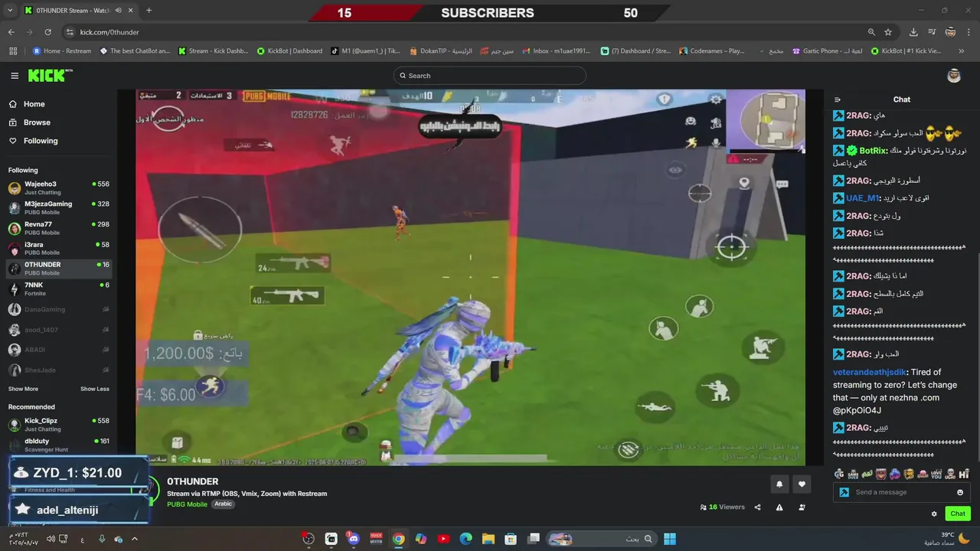Viewport: 980px width, 551px height.
Task: Reload the page
Action: click(47, 32)
